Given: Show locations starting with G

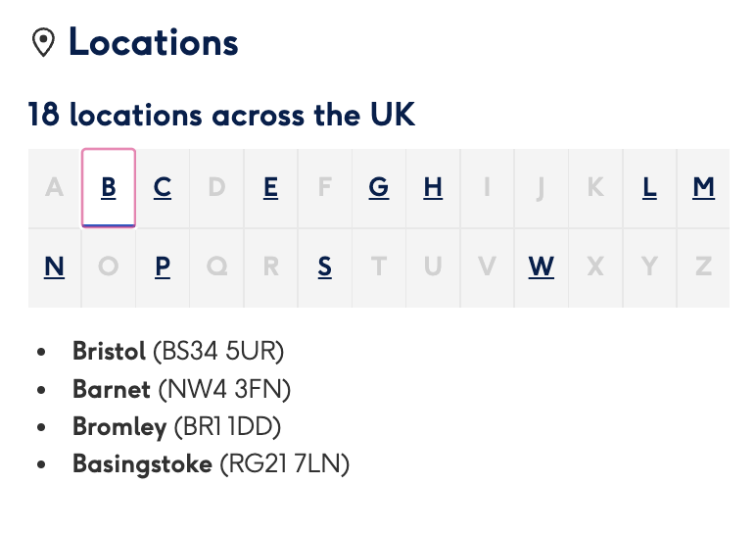Looking at the screenshot, I should (379, 188).
